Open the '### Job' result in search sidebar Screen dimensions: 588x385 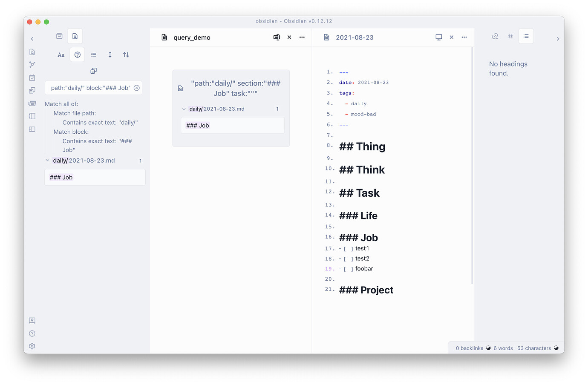(x=95, y=177)
